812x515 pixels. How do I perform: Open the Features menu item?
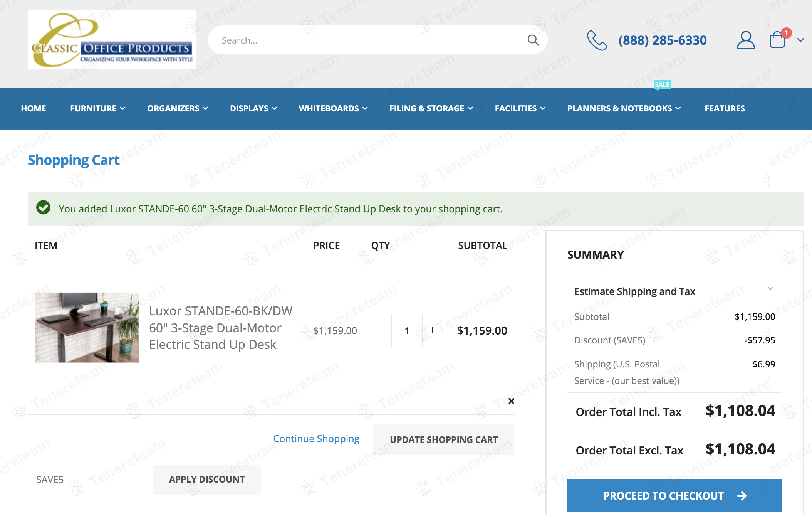725,109
